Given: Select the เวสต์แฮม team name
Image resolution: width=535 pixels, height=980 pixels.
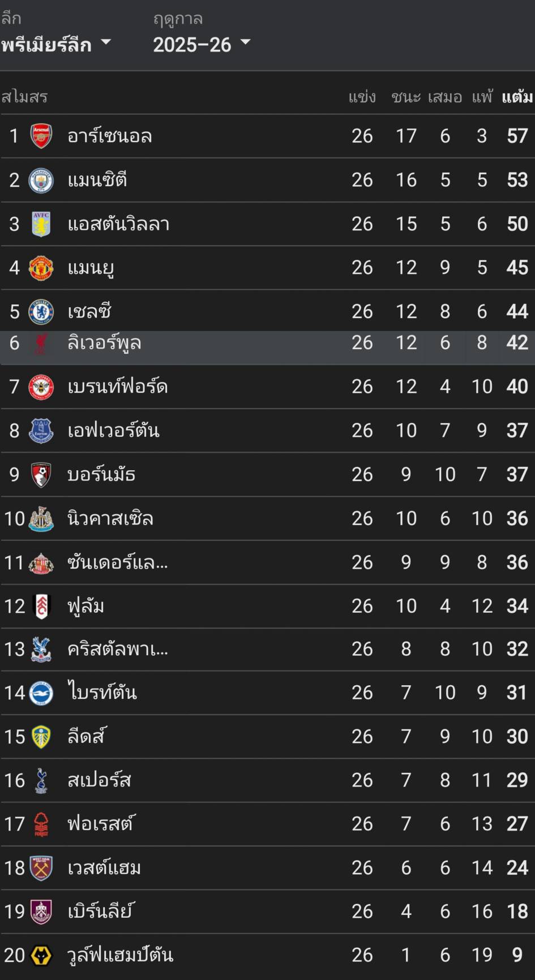Looking at the screenshot, I should tap(104, 868).
